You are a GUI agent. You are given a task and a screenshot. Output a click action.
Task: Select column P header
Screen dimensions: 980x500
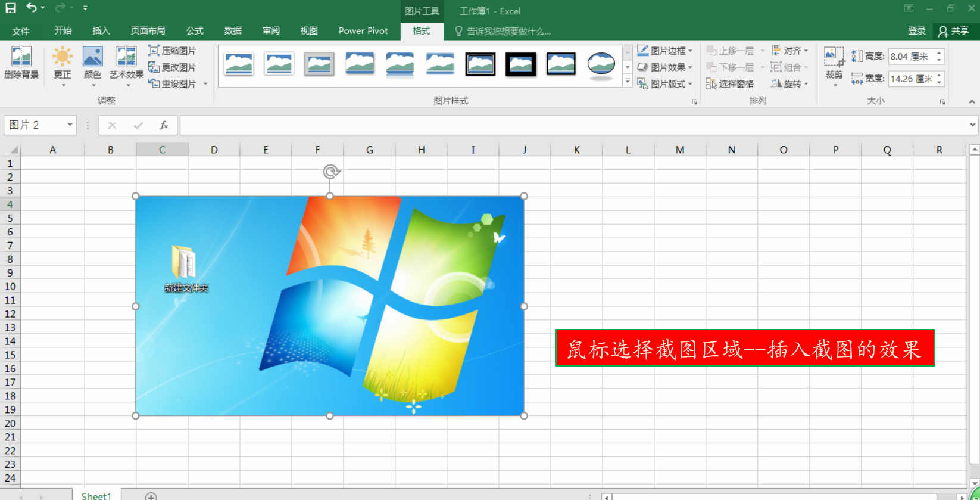tap(835, 150)
